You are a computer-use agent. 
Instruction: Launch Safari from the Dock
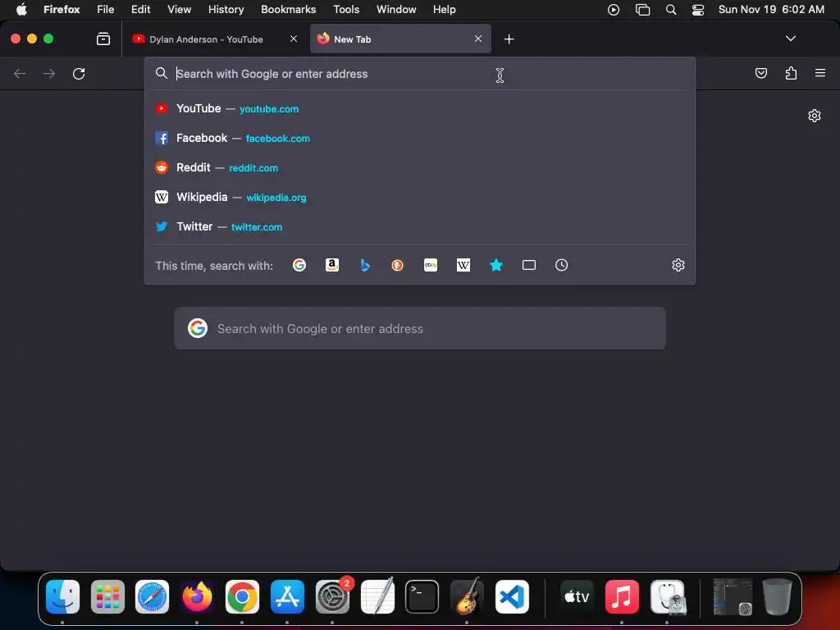(152, 597)
